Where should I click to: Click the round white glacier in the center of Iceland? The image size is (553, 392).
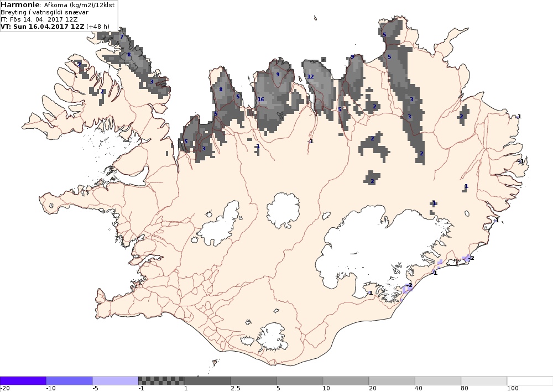point(283,211)
